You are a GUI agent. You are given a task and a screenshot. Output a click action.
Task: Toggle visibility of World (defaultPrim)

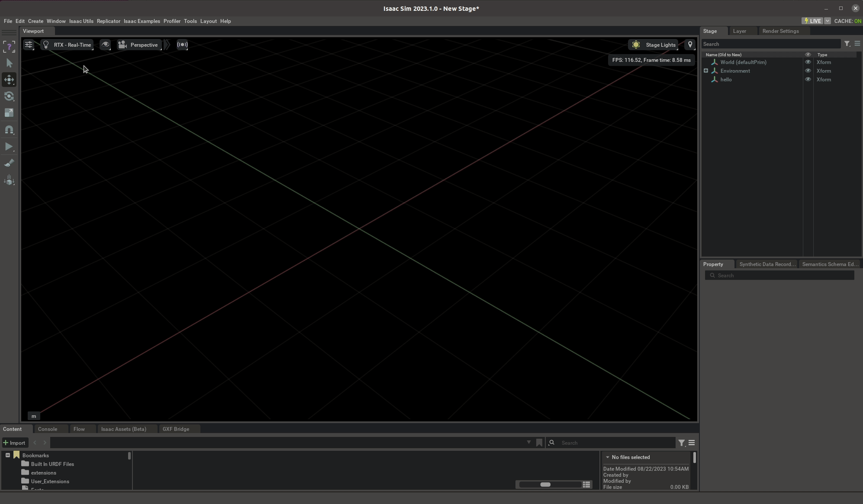[808, 62]
